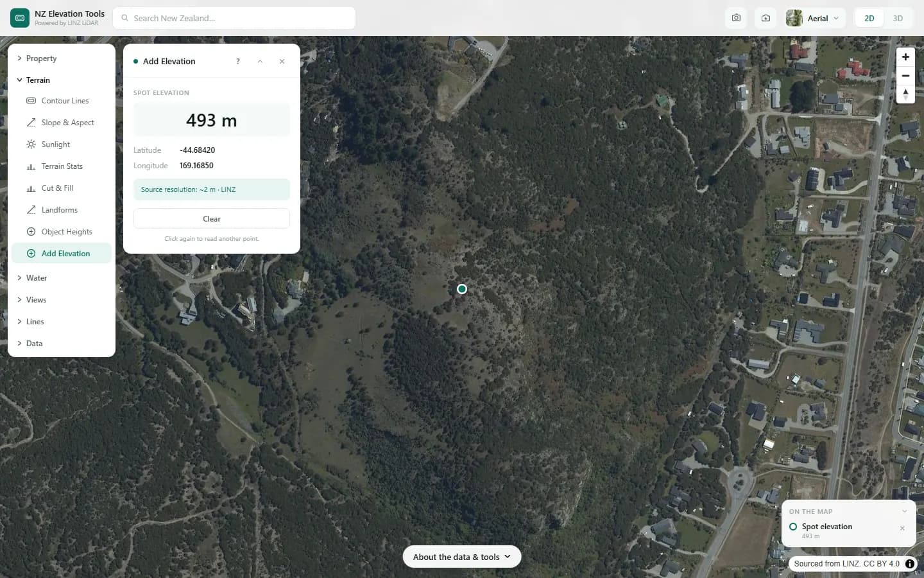Collapse the On The Map panel
Viewport: 924px width, 578px height.
[905, 511]
